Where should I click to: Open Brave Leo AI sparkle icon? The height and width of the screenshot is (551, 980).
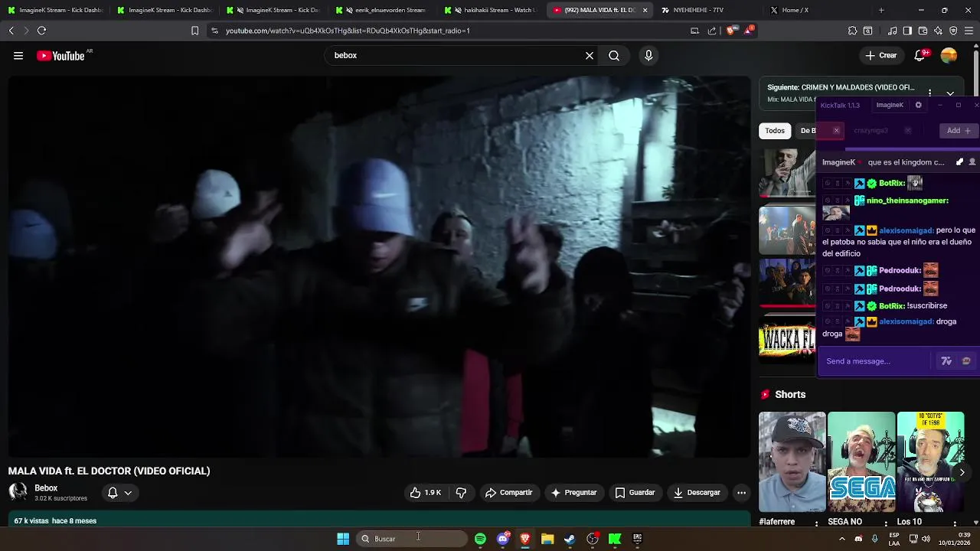[938, 31]
